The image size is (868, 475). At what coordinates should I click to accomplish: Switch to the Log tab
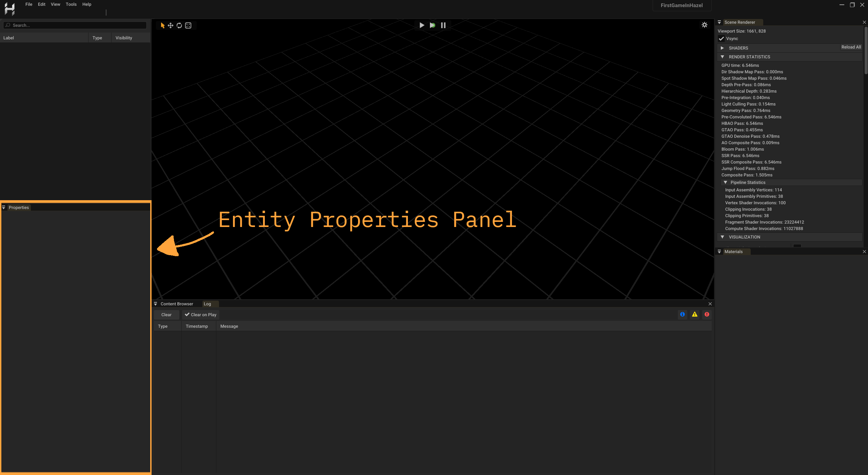click(x=208, y=304)
